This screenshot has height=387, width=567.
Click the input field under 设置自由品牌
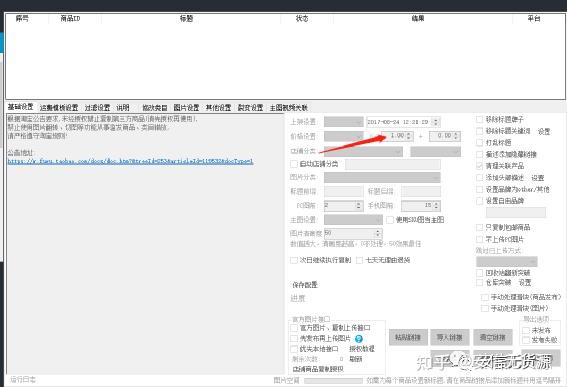pyautogui.click(x=516, y=212)
